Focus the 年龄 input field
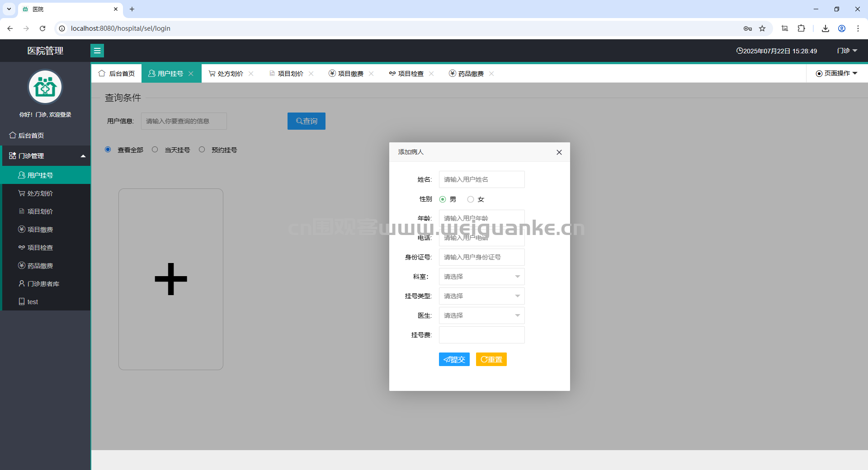868x470 pixels. tap(481, 218)
